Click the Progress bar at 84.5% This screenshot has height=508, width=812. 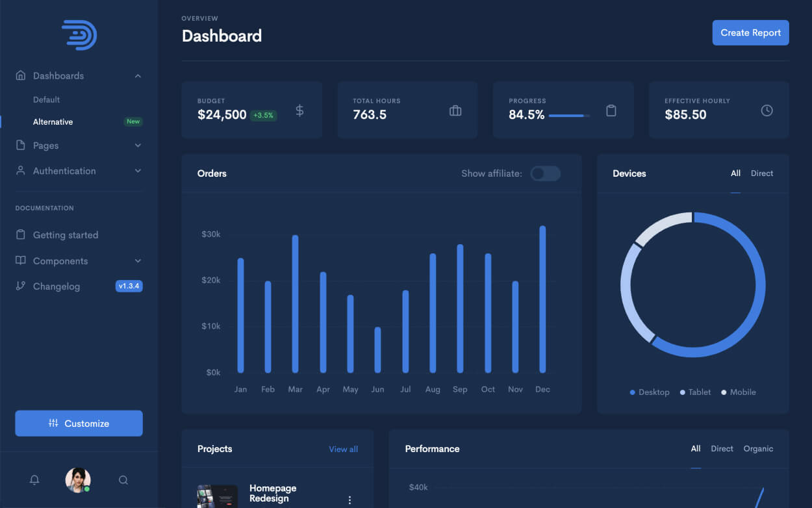(x=569, y=116)
